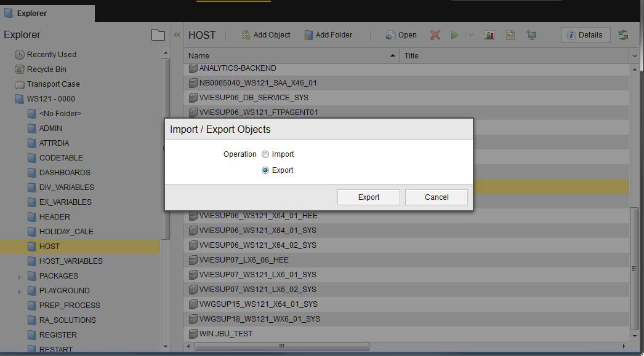Cancel the Import / Export dialog

(437, 197)
